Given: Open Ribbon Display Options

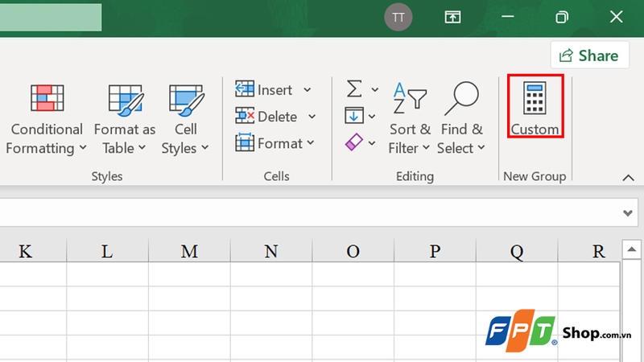Looking at the screenshot, I should point(453,17).
